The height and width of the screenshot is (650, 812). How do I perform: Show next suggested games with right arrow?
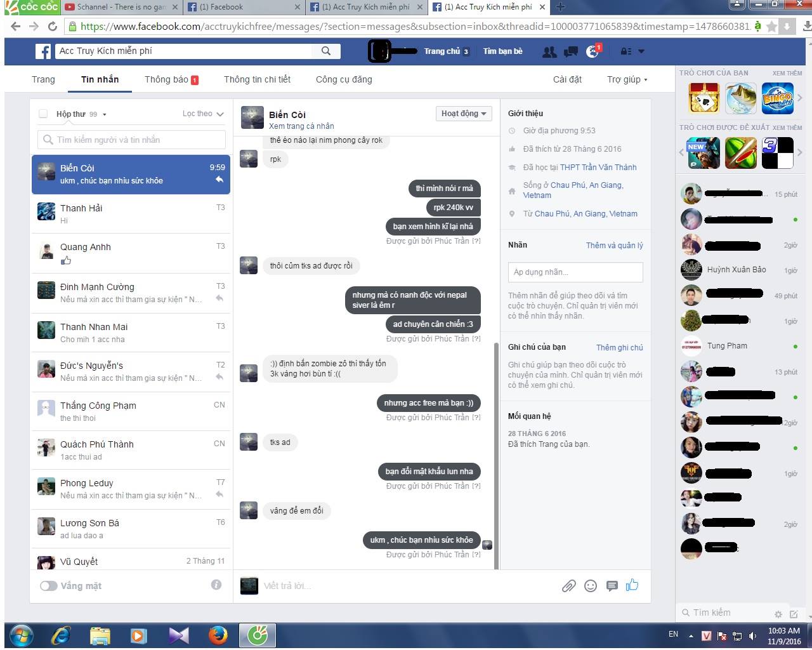[800, 152]
